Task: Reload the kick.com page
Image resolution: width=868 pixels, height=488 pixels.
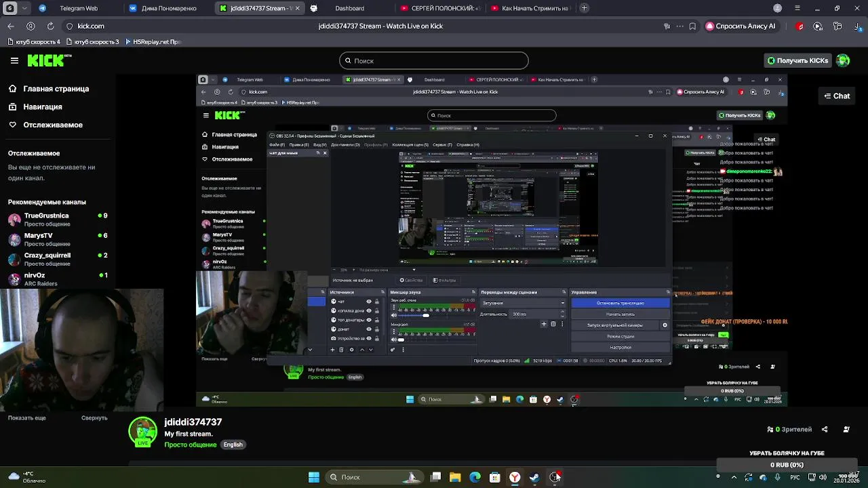Action: [x=50, y=26]
